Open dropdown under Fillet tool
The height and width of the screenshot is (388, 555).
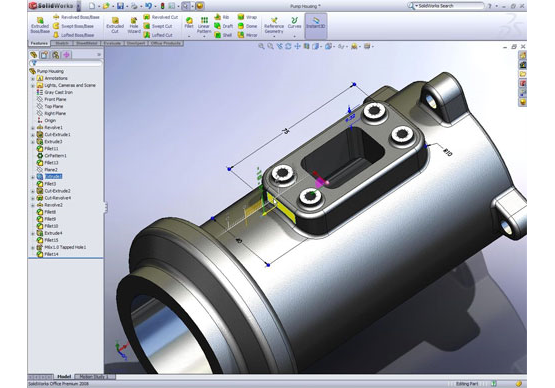[x=189, y=36]
